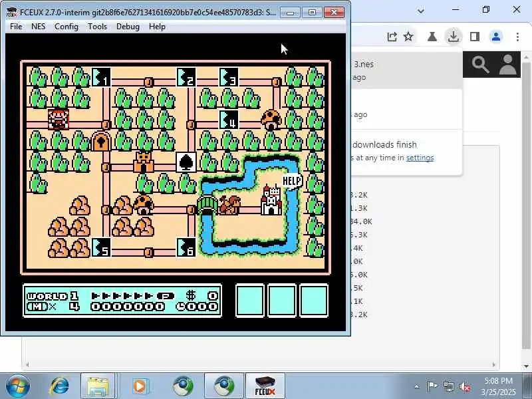The image size is (532, 399).
Task: Open Windows Media Player from taskbar
Action: (140, 386)
